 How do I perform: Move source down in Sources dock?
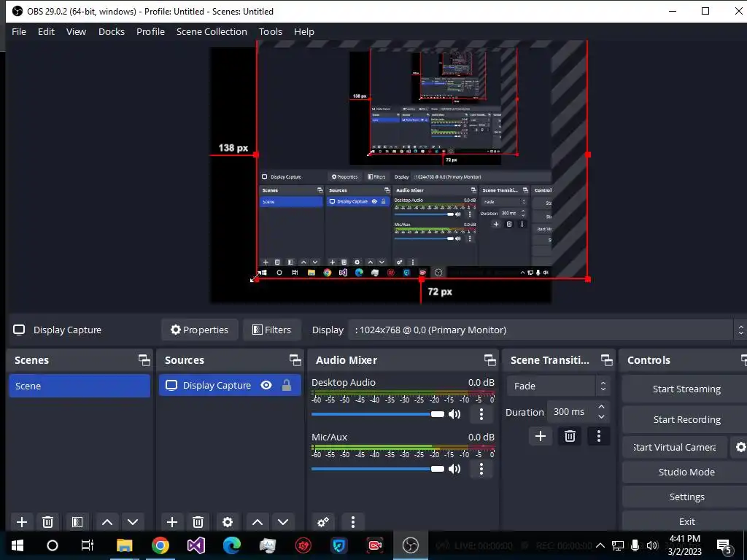tap(283, 522)
